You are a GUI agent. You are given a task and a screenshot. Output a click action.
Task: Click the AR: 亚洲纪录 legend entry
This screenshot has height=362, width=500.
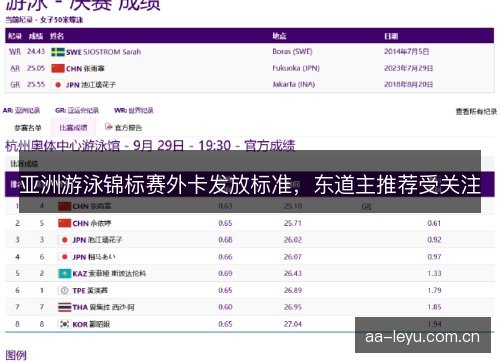click(21, 110)
